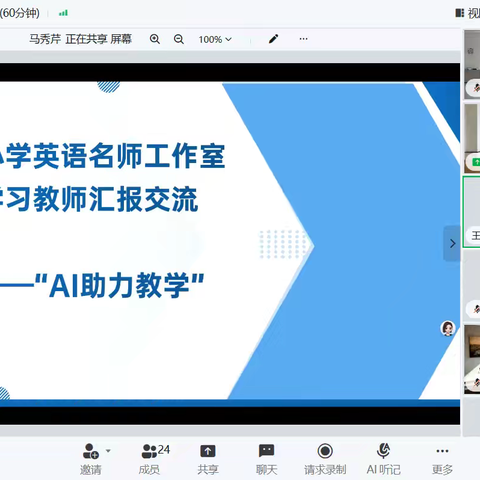Click the slide title AI助力教学

coord(120,285)
